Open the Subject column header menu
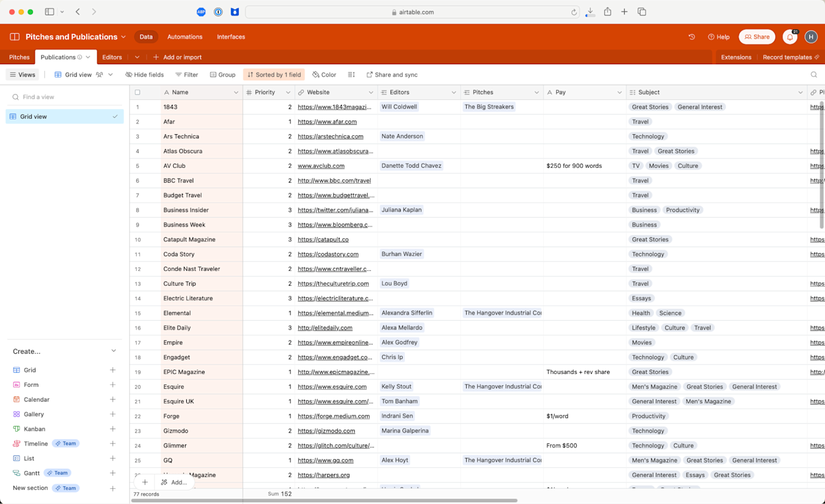 tap(800, 92)
